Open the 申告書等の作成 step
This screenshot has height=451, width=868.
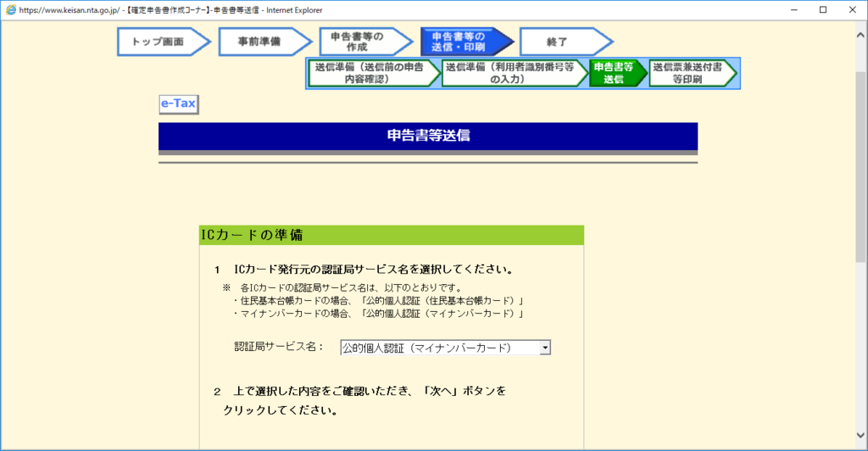pos(366,42)
